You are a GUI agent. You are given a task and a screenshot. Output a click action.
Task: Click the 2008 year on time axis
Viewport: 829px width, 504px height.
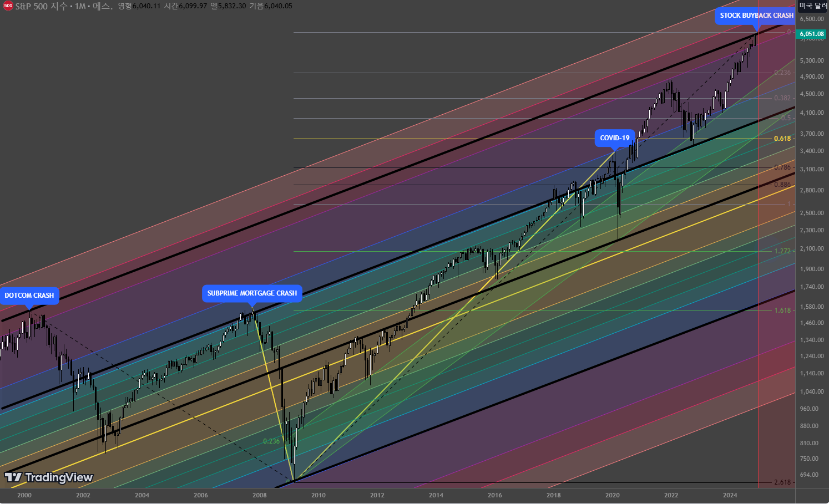260,495
